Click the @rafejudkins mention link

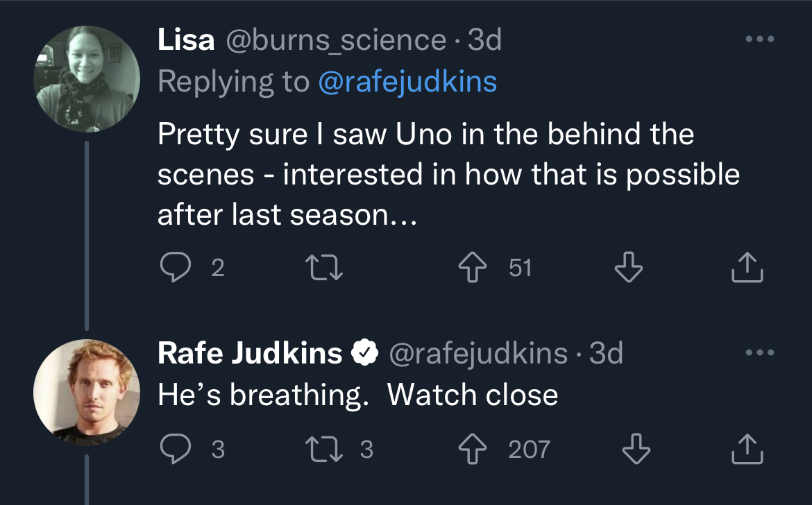click(407, 82)
